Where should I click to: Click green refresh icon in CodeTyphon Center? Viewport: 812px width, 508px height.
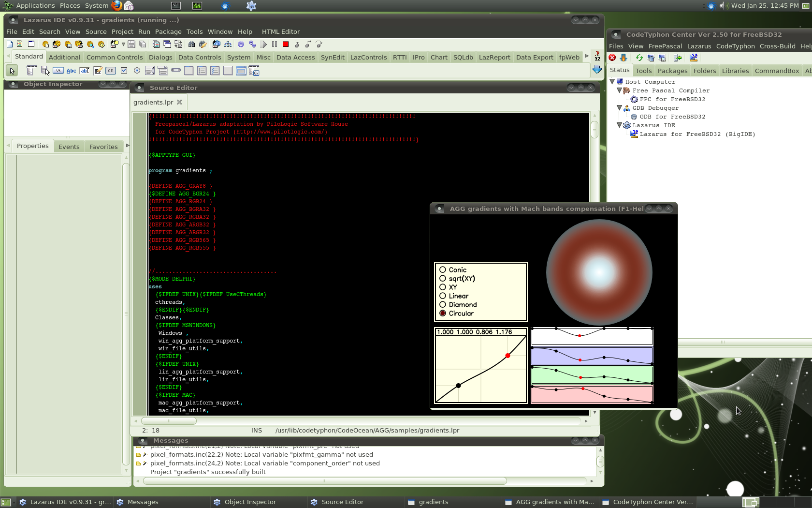tap(639, 58)
